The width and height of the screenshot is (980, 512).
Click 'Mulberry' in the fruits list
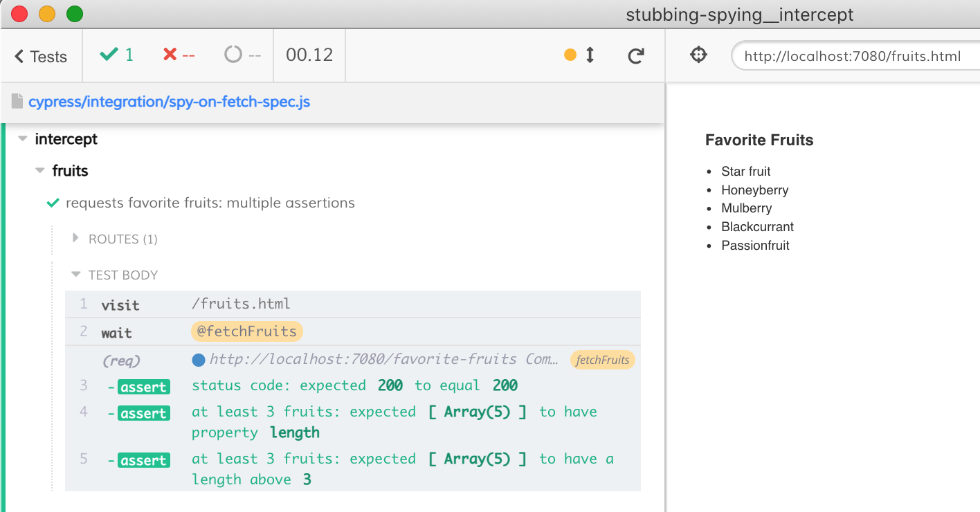[x=746, y=208]
